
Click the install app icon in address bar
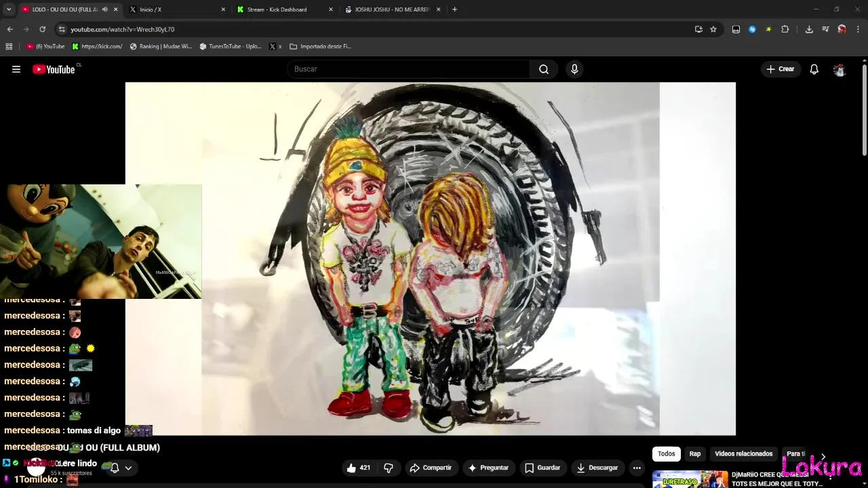coord(698,29)
